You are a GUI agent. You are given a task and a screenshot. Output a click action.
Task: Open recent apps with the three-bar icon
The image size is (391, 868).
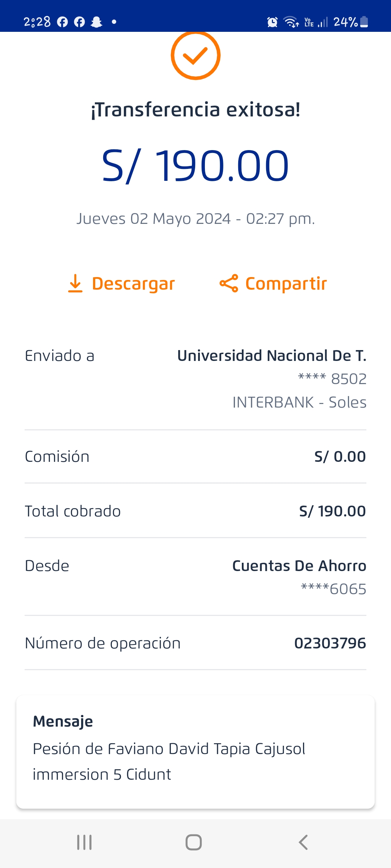point(84,842)
